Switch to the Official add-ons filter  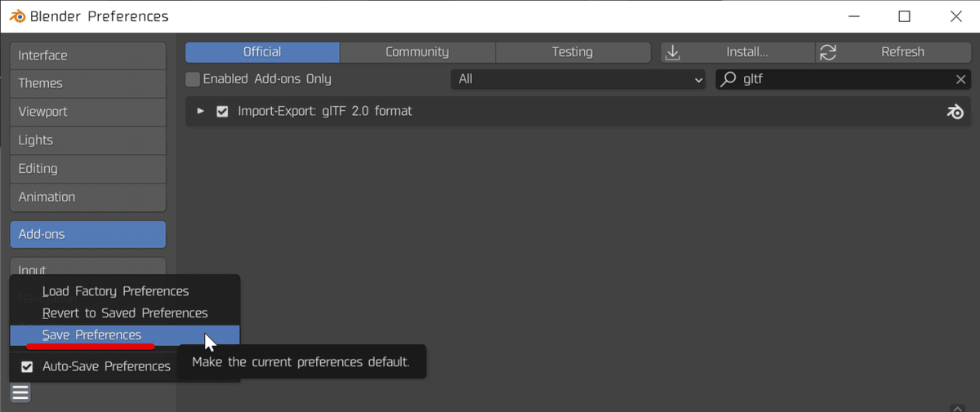[262, 52]
